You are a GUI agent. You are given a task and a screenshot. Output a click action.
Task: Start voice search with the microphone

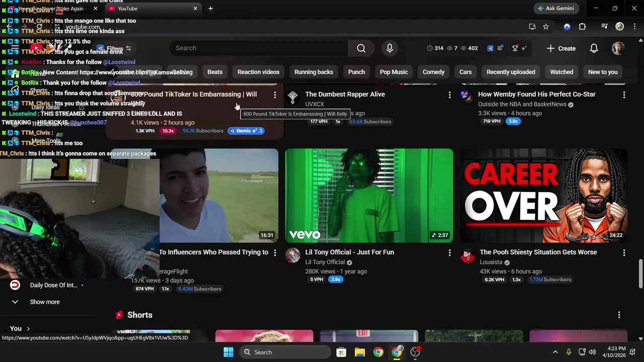(389, 48)
